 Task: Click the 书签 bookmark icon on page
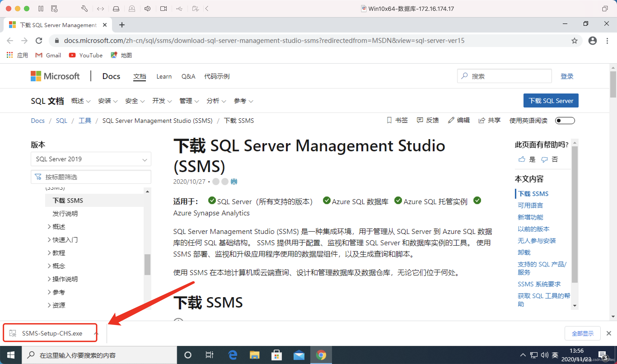point(389,120)
